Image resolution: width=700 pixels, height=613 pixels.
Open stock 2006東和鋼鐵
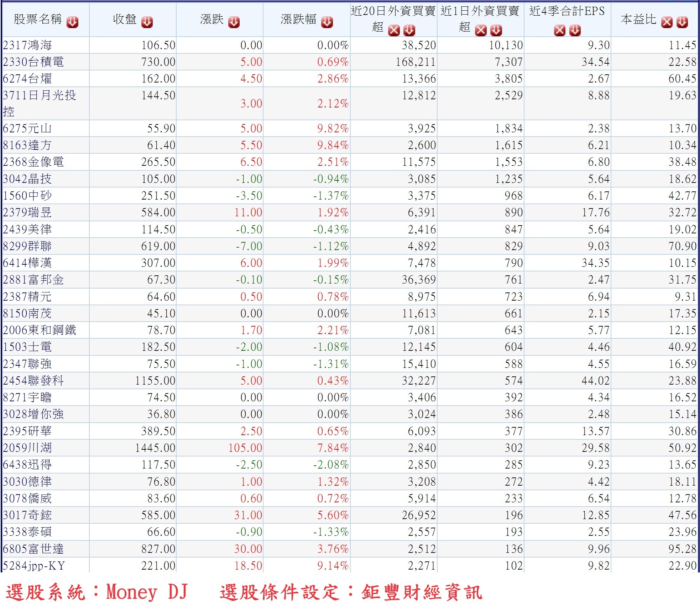(40, 330)
